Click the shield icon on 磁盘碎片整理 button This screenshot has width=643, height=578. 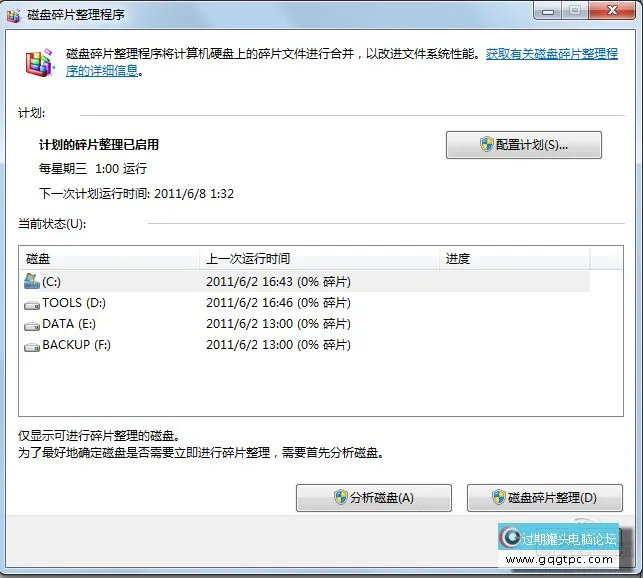pos(499,497)
